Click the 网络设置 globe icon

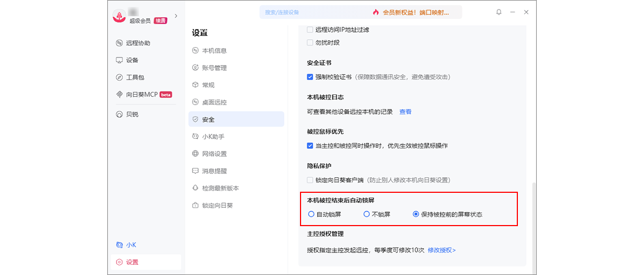(195, 154)
